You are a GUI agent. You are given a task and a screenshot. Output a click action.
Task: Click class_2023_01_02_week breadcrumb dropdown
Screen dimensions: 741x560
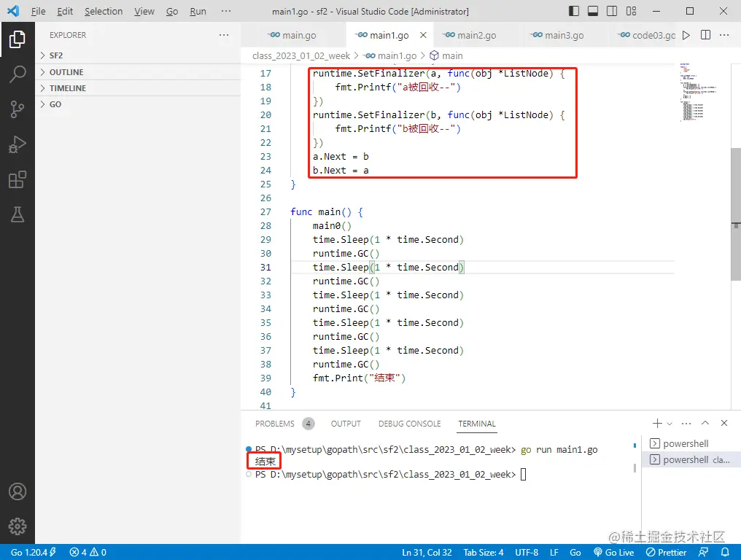click(301, 55)
